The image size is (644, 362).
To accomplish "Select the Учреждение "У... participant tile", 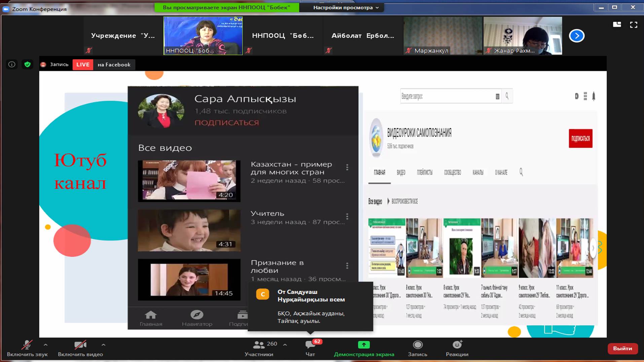I will point(123,36).
